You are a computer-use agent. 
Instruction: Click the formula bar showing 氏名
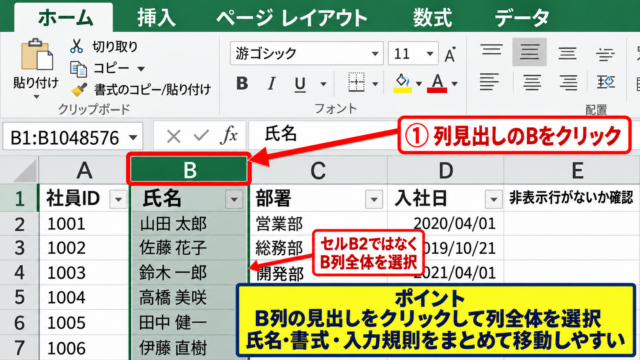(322, 135)
